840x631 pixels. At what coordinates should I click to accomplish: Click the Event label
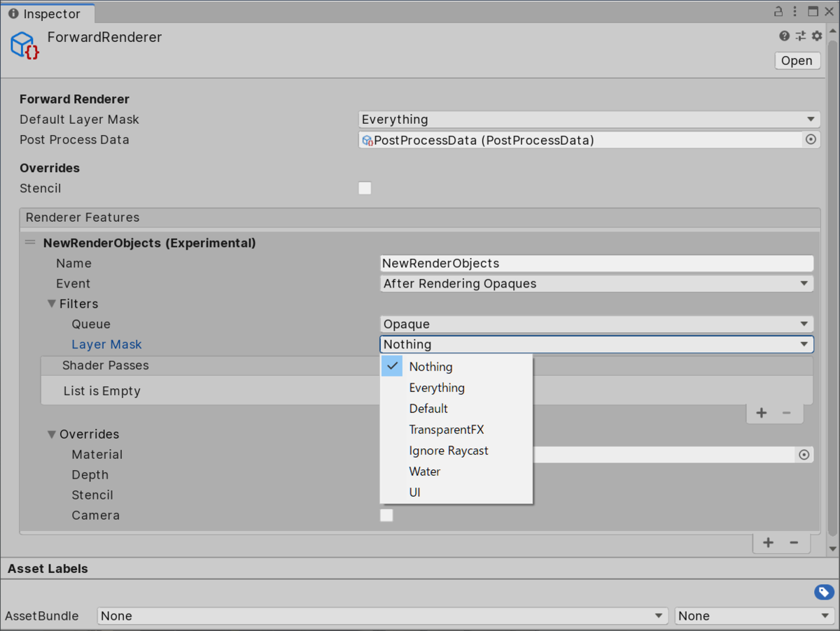pyautogui.click(x=73, y=283)
